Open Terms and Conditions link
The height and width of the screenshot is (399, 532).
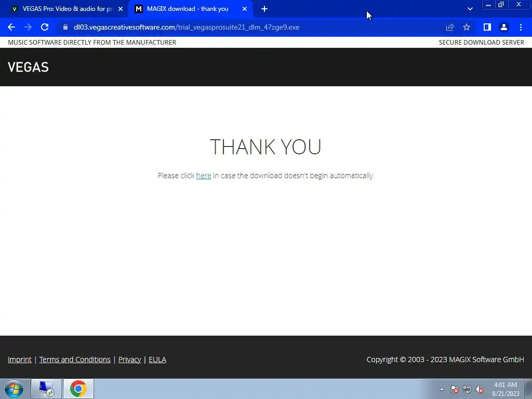coord(75,360)
